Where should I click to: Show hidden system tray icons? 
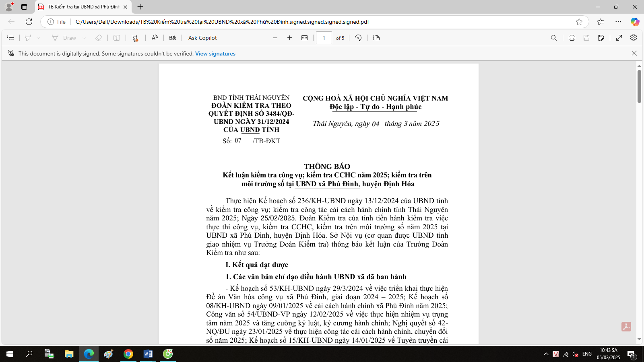tap(546, 354)
